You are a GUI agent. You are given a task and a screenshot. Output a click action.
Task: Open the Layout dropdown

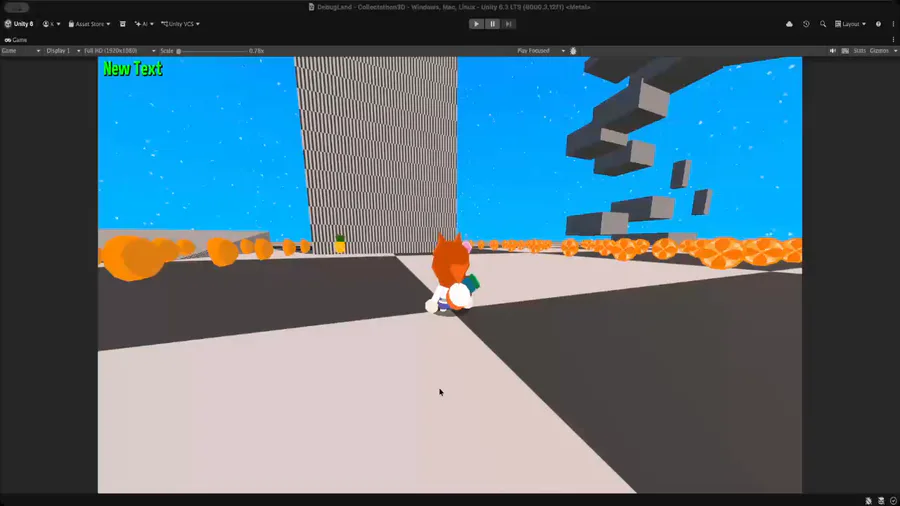click(x=850, y=24)
